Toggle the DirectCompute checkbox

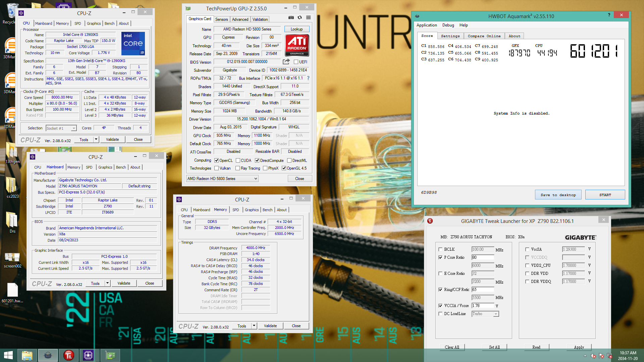tap(257, 161)
